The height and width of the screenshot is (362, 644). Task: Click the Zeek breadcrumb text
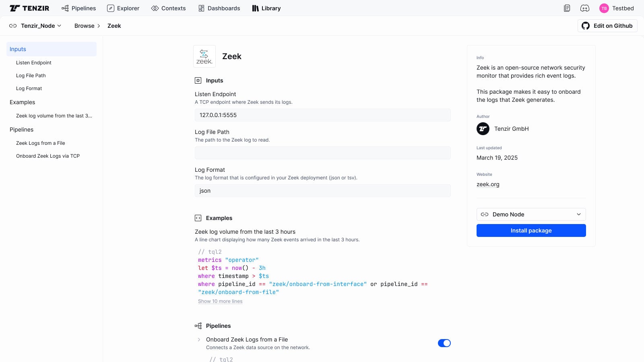pyautogui.click(x=114, y=26)
